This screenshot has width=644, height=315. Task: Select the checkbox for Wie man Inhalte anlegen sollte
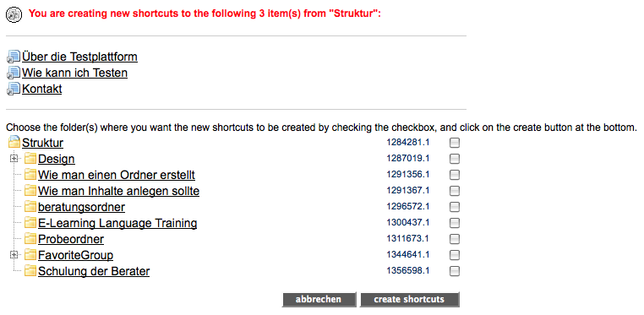pos(454,191)
